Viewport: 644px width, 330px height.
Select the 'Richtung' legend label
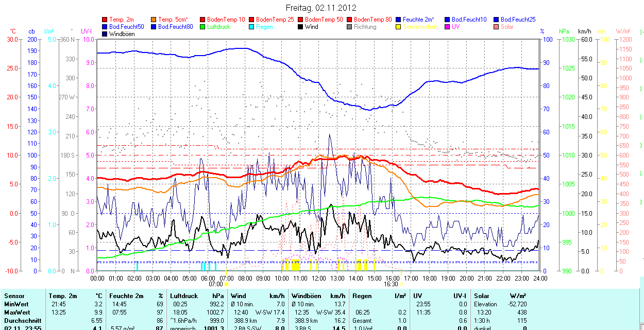click(x=365, y=27)
